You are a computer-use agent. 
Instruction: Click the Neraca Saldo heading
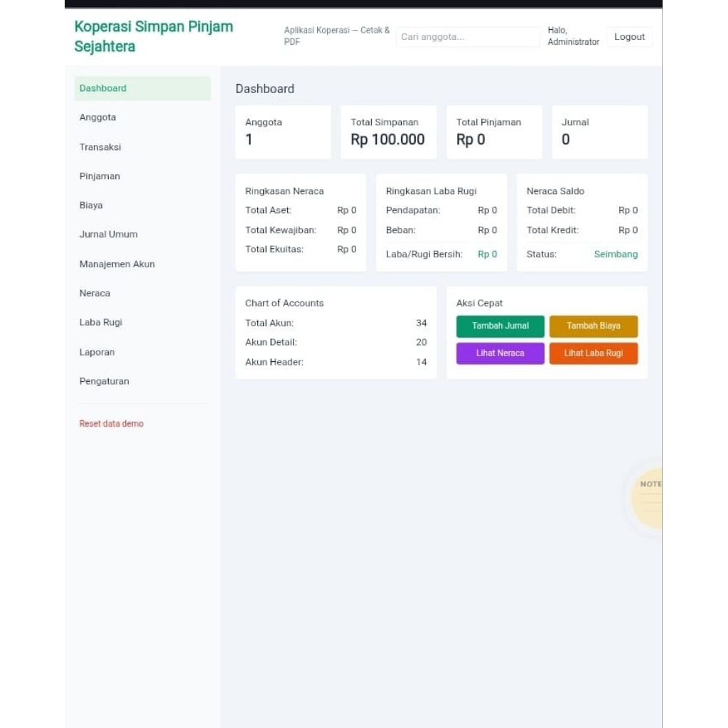(555, 191)
